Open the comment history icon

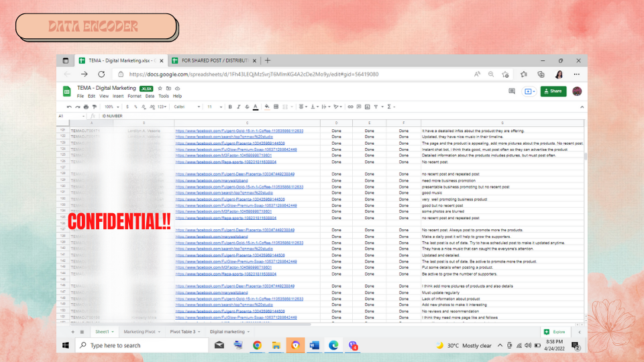click(512, 91)
